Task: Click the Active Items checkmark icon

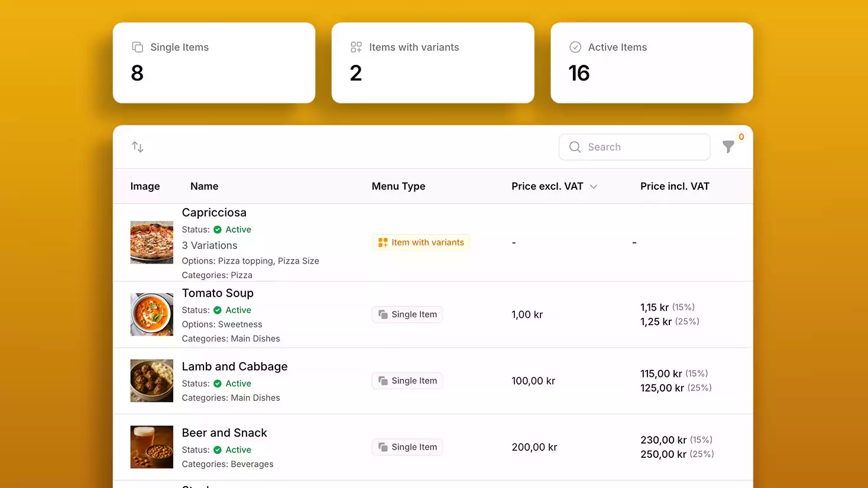Action: pos(575,47)
